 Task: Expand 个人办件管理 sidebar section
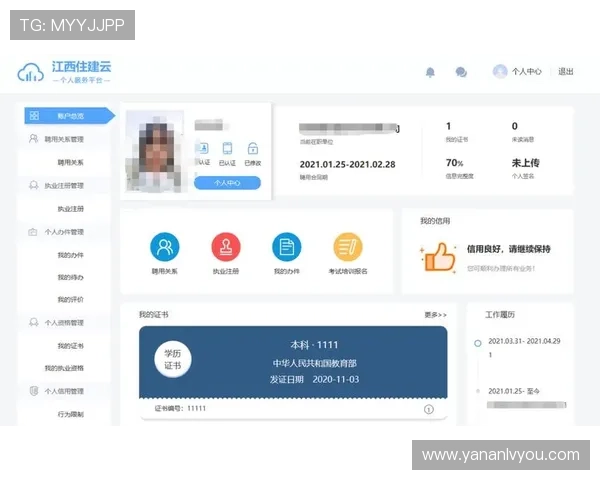coord(64,232)
